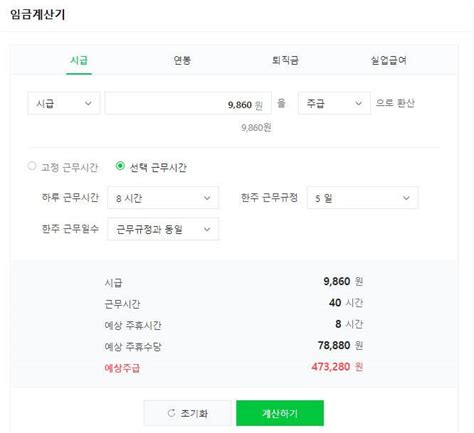Expand 한주 근무규정 dropdown showing 5 일
This screenshot has width=474, height=433.
[x=362, y=198]
